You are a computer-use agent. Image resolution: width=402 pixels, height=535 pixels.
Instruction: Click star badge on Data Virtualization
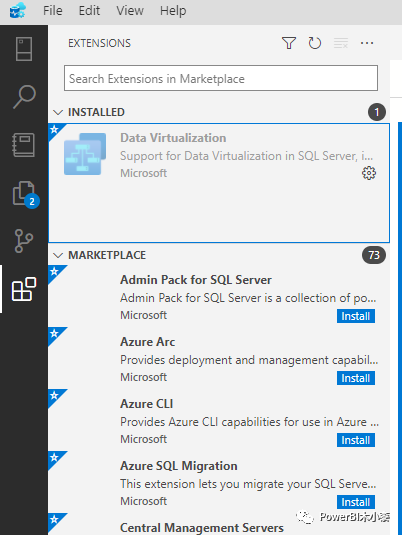[55, 130]
